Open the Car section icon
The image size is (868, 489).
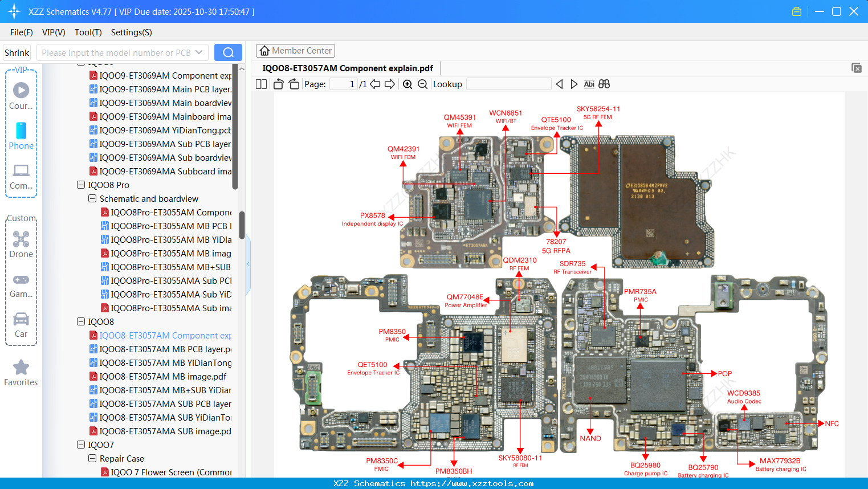21,320
